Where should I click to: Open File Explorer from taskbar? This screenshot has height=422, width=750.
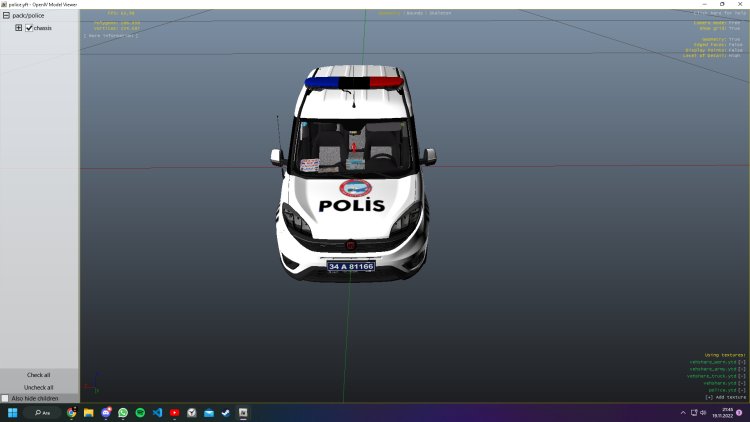pos(88,412)
